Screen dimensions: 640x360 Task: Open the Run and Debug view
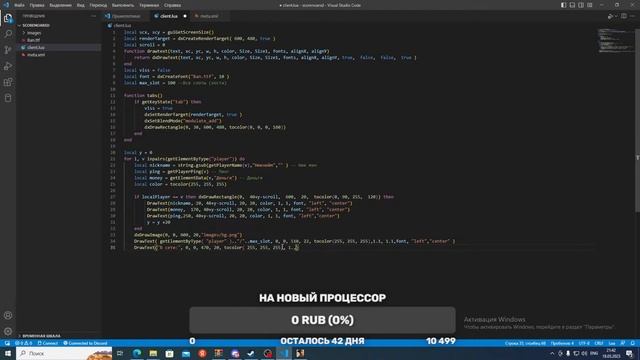8,66
